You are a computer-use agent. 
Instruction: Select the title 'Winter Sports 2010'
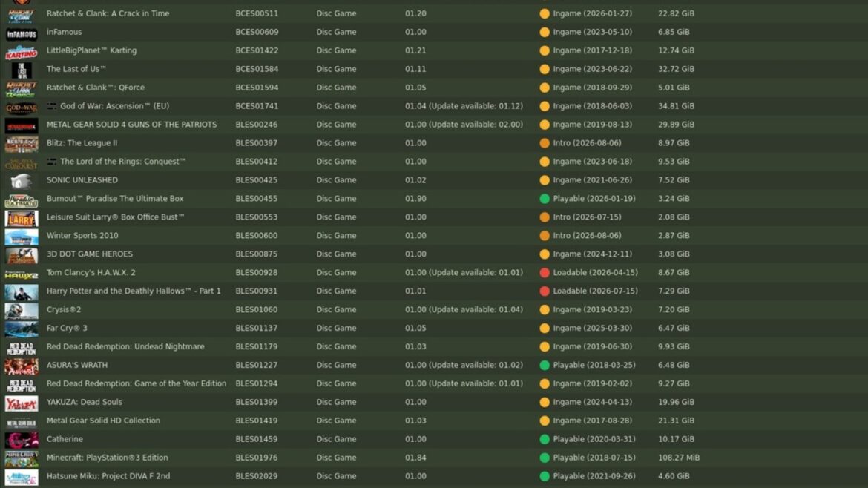tap(82, 236)
